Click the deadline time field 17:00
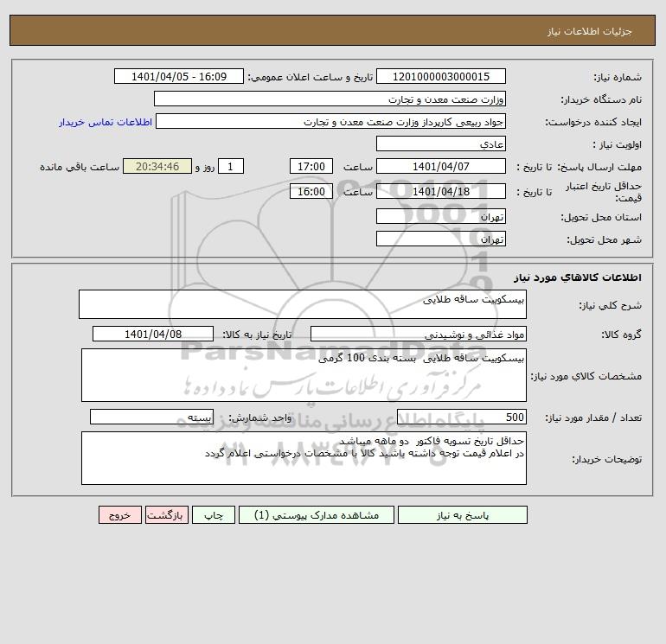The width and height of the screenshot is (666, 644). [311, 167]
